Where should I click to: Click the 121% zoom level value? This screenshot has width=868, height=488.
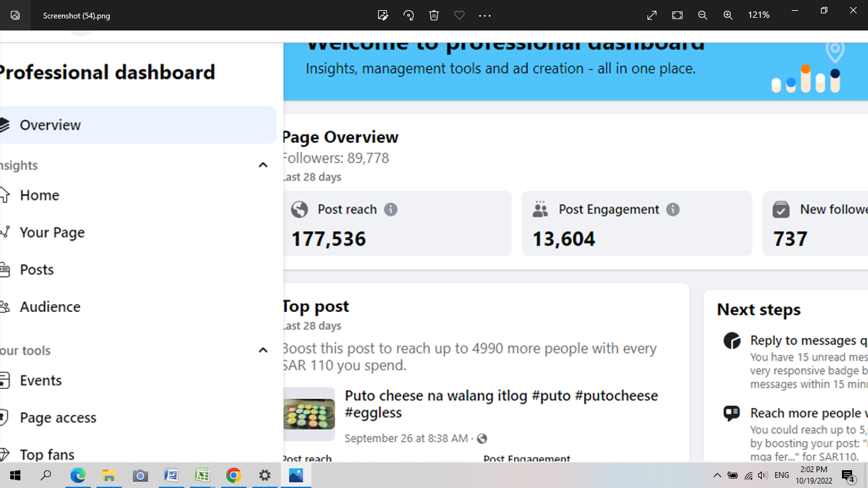coord(759,15)
